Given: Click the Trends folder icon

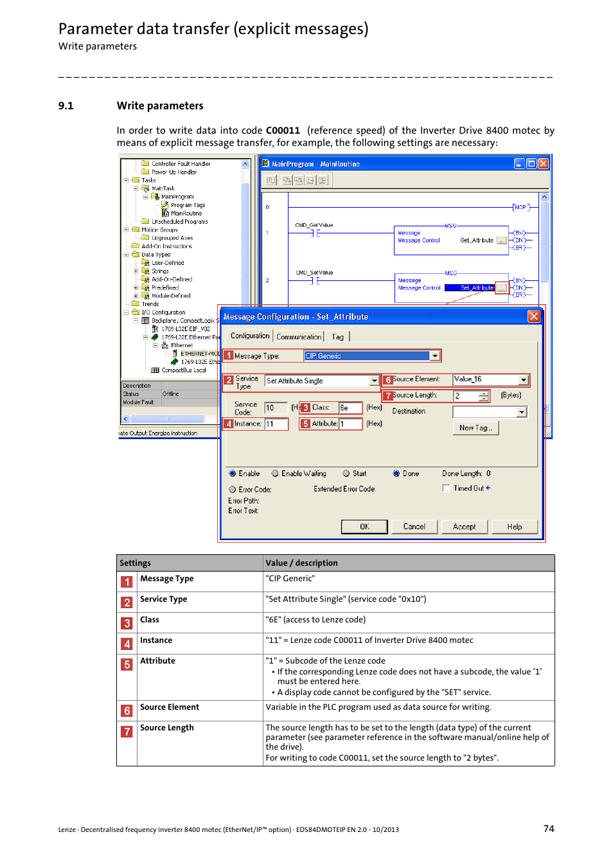Looking at the screenshot, I should point(136,303).
